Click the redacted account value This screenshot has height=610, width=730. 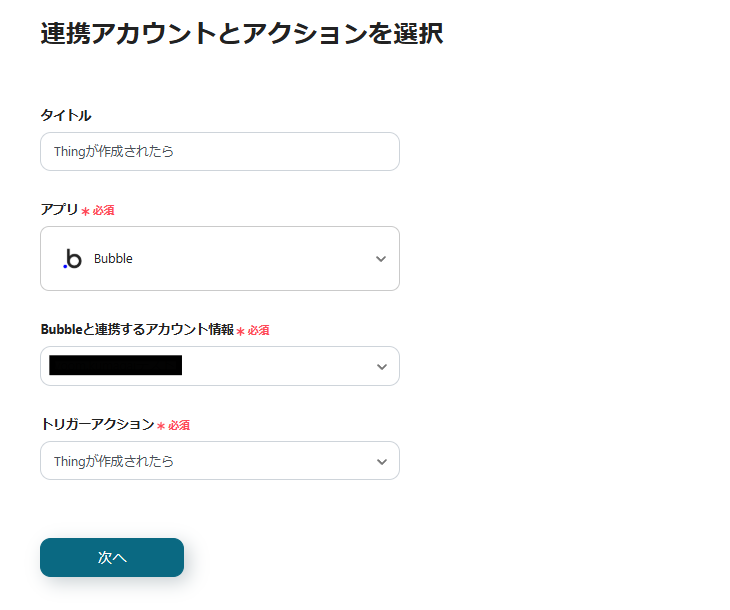coord(116,366)
